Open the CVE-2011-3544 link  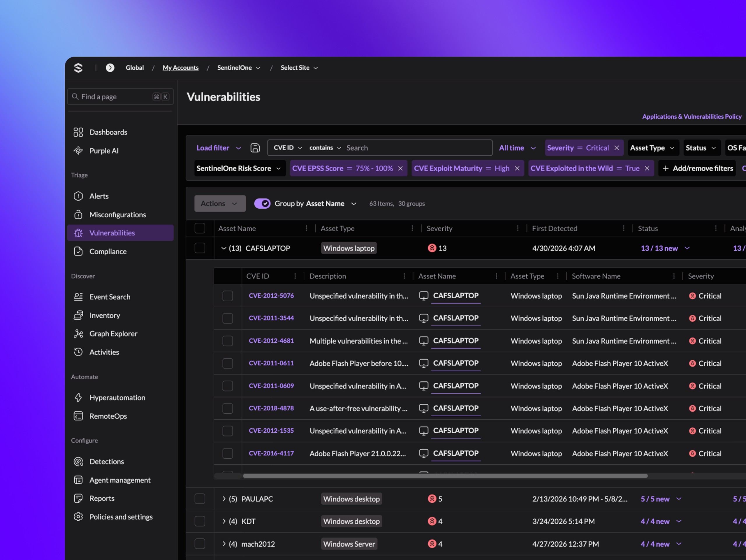pos(271,318)
